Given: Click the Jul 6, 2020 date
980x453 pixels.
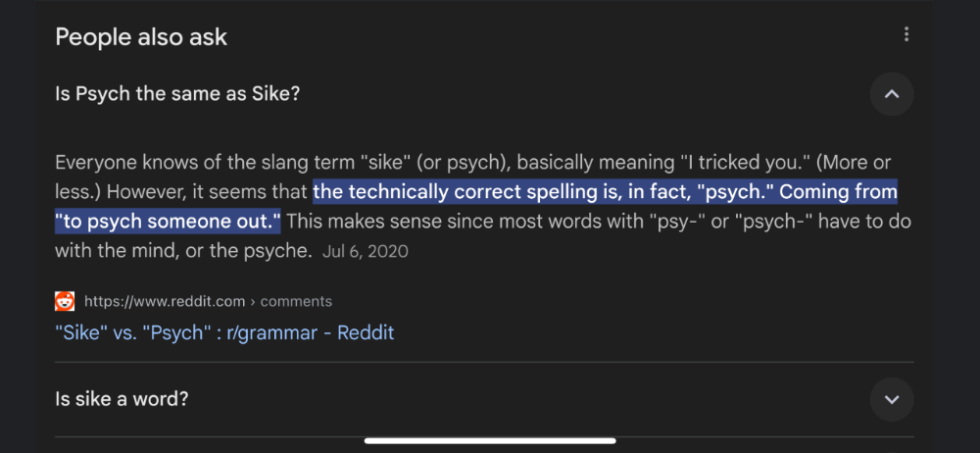Looking at the screenshot, I should (366, 252).
